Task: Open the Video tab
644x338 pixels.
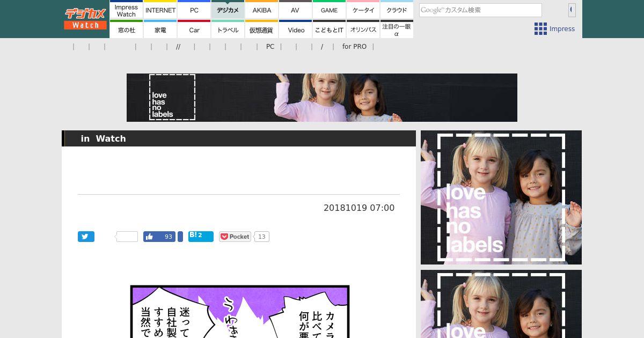Action: [296, 29]
